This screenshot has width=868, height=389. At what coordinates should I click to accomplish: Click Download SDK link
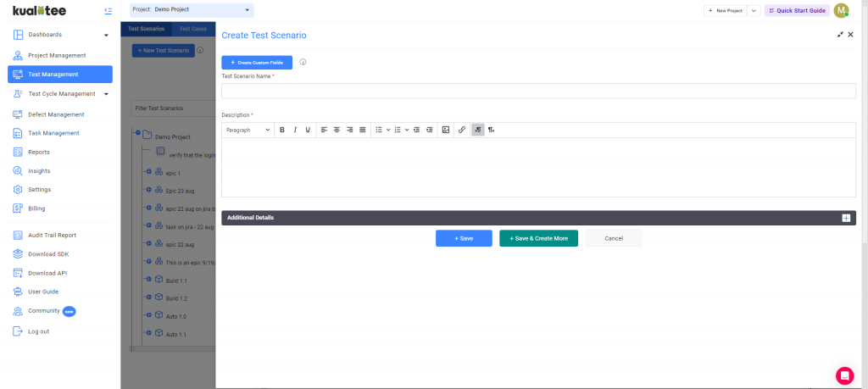click(48, 254)
